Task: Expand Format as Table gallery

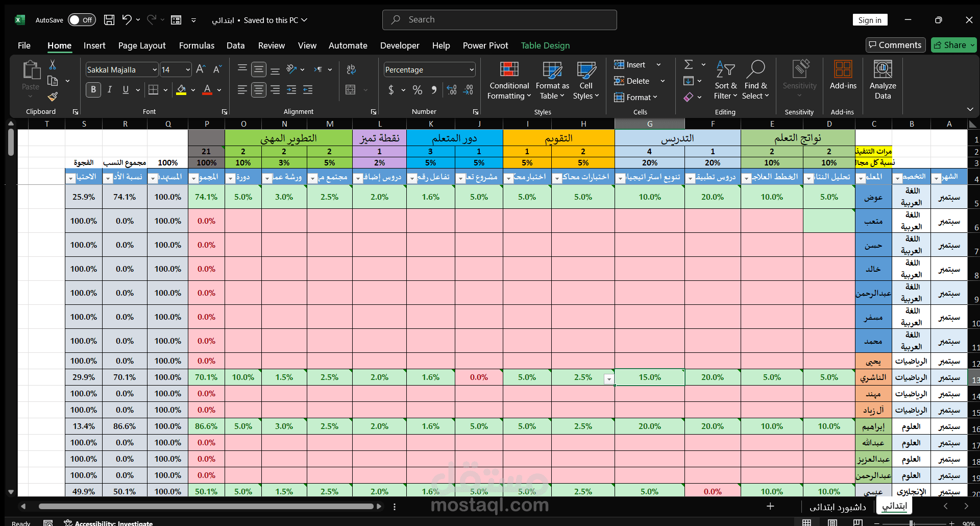Action: (552, 80)
